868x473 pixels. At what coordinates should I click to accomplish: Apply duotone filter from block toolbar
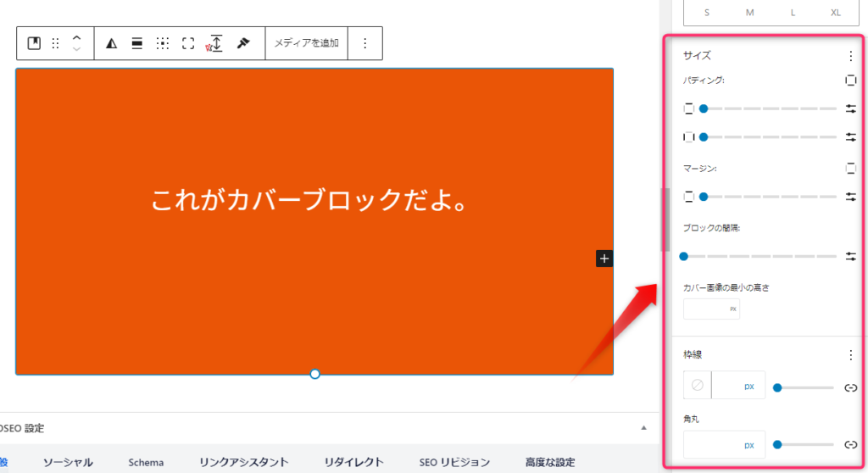tap(111, 43)
